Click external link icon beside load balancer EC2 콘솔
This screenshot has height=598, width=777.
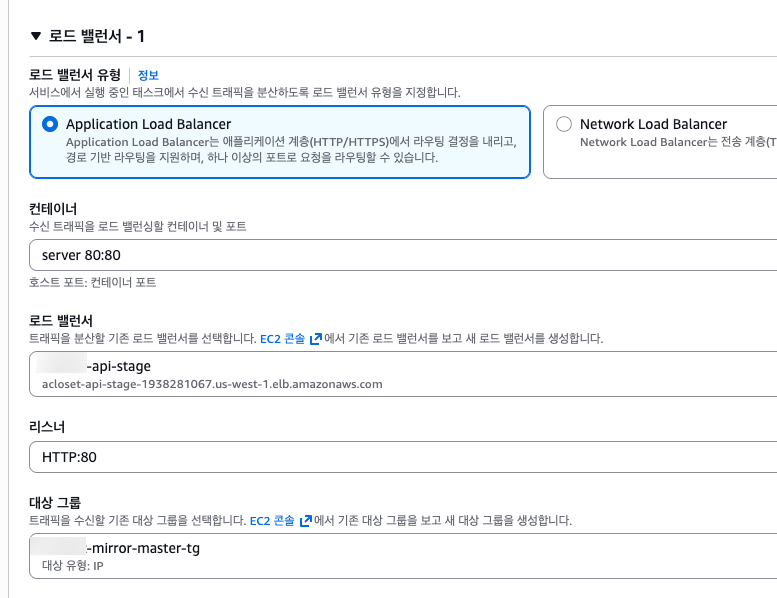coord(316,339)
